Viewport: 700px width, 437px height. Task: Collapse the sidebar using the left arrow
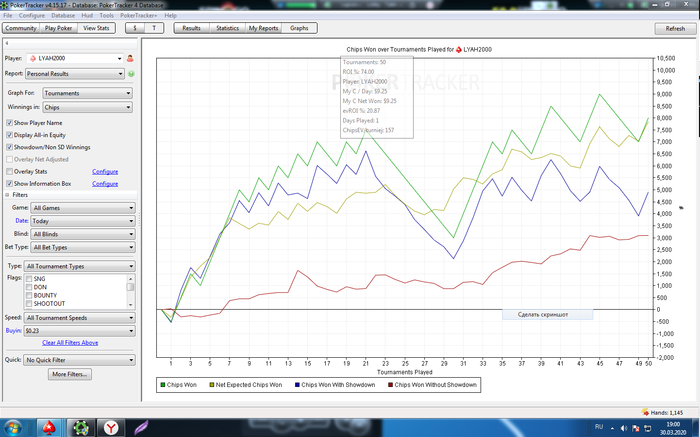7,43
